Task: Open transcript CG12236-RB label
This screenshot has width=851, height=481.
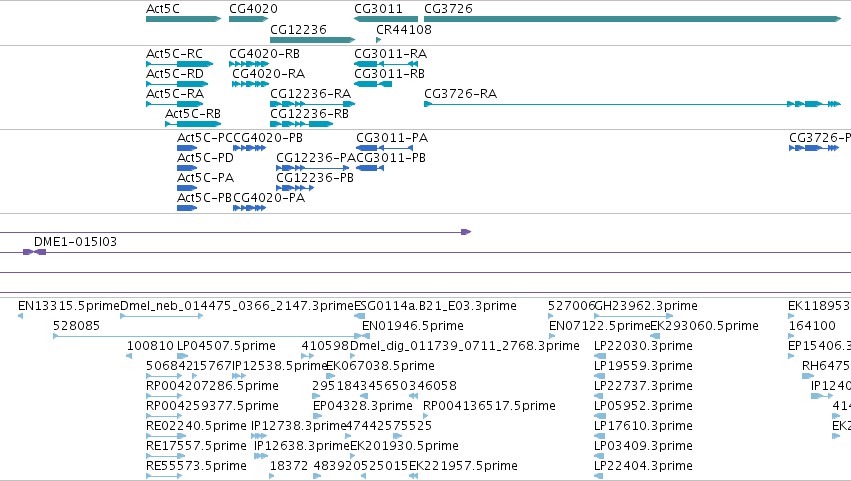Action: [x=309, y=114]
